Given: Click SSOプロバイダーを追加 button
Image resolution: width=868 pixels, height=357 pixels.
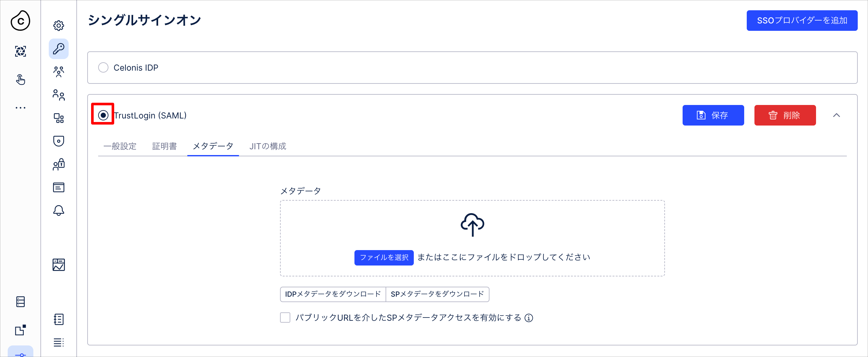Looking at the screenshot, I should (802, 21).
